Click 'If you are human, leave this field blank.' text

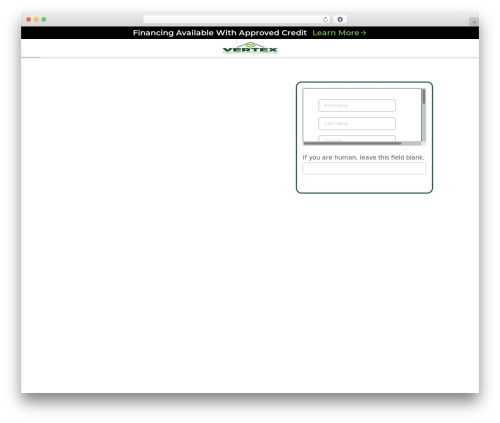[363, 157]
